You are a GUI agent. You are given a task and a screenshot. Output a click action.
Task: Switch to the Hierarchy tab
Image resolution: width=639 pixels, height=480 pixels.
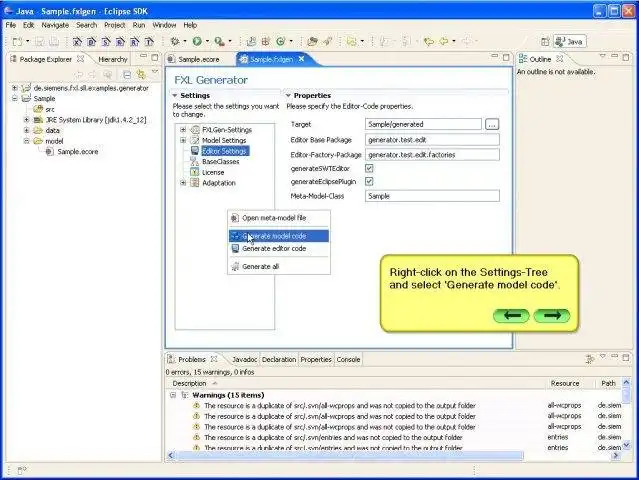coord(113,59)
